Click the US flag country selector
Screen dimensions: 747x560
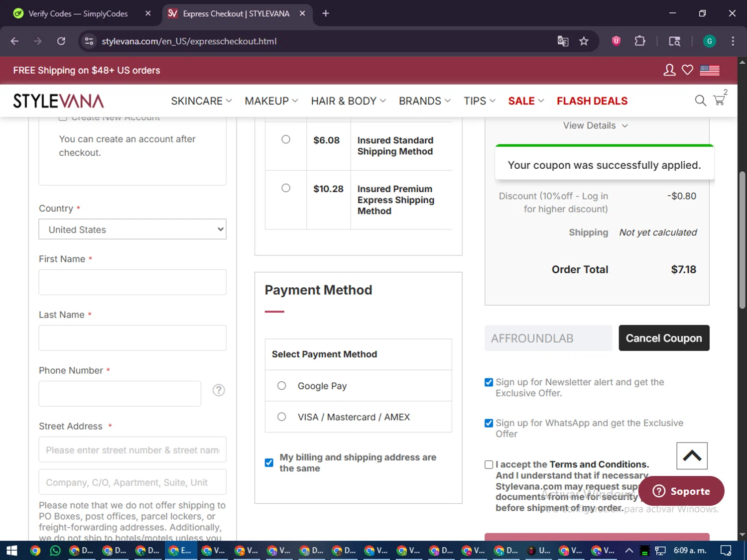[710, 70]
